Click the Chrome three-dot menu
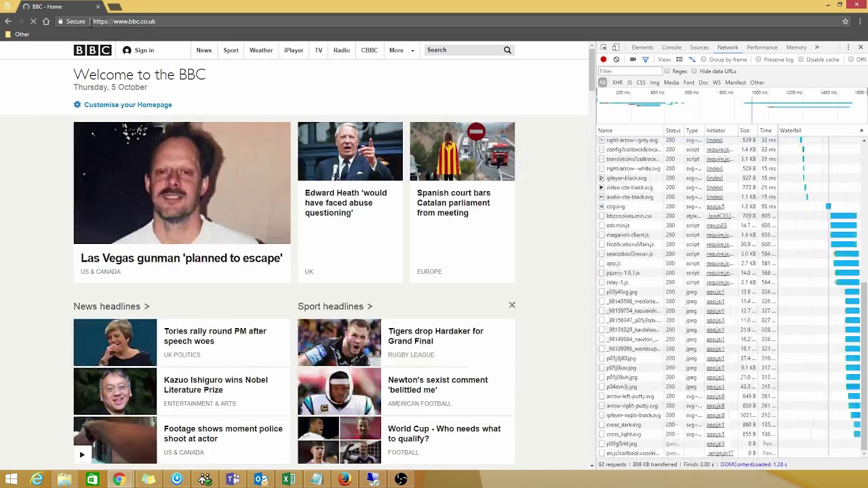The width and height of the screenshot is (868, 488). coord(860,22)
